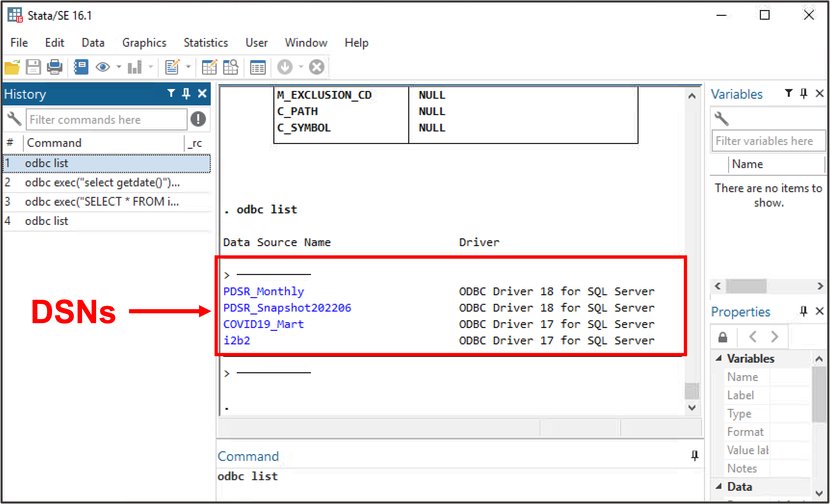
Task: Click the Command column header in History
Action: (54, 143)
